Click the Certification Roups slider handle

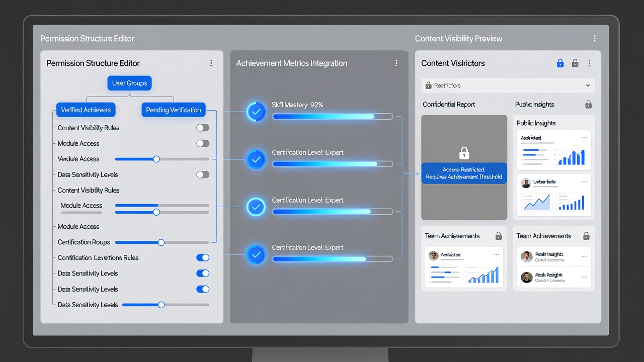click(161, 242)
